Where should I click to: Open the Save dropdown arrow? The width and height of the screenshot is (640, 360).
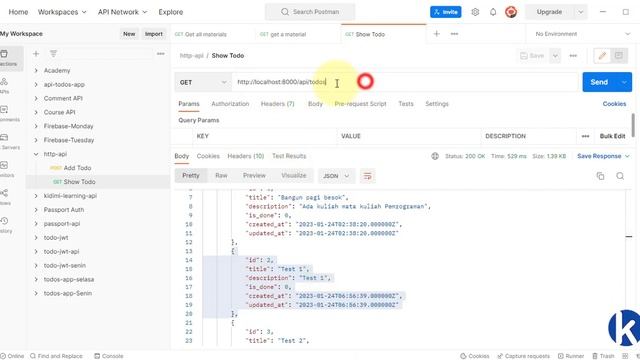point(555,56)
